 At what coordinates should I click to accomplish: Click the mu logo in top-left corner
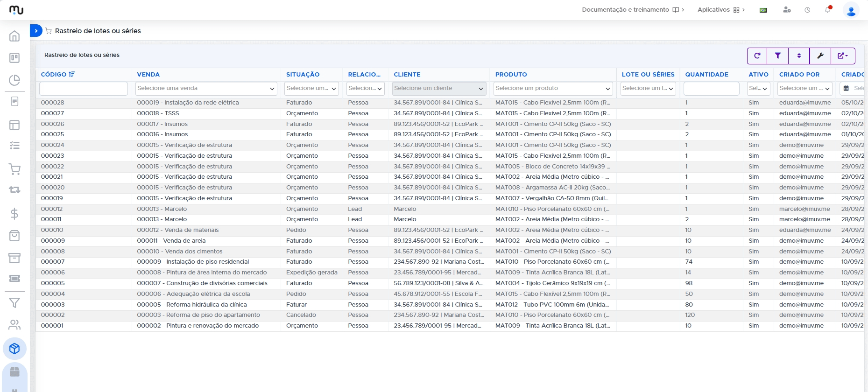16,10
